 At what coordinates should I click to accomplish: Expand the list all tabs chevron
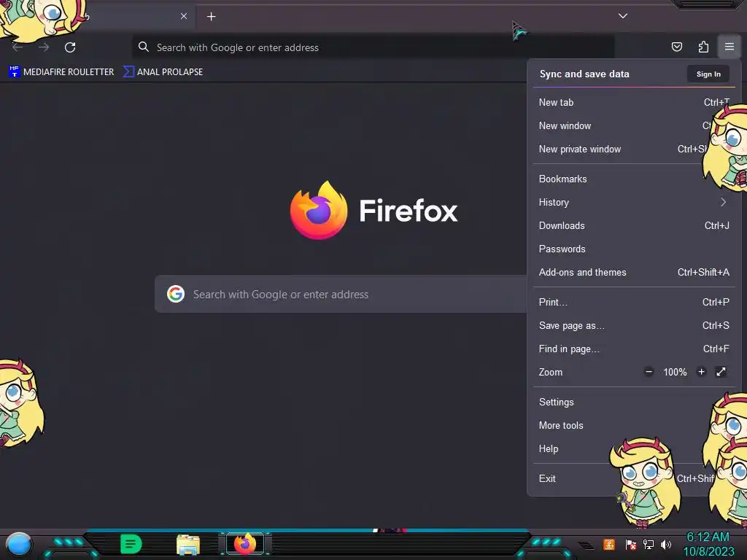click(x=622, y=16)
